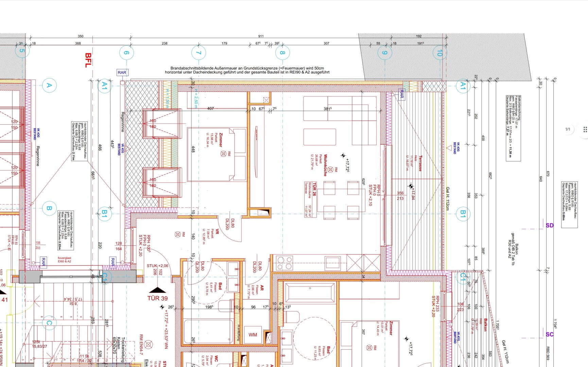Select grid axis marker circle 7
This screenshot has height=367, width=588.
(x=198, y=53)
